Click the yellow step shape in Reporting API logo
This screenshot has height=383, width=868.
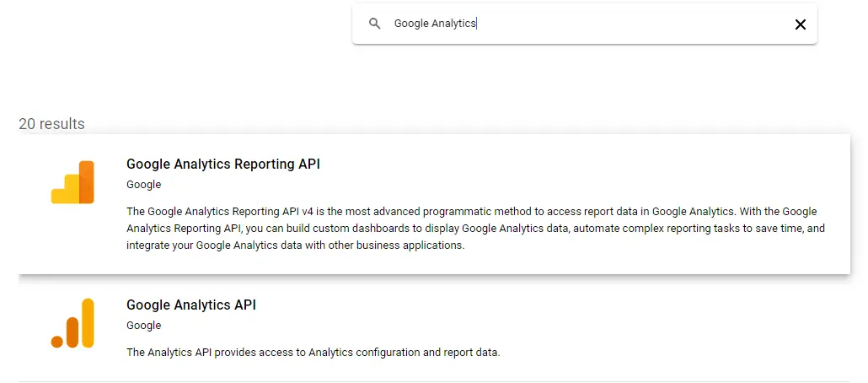coord(64,193)
